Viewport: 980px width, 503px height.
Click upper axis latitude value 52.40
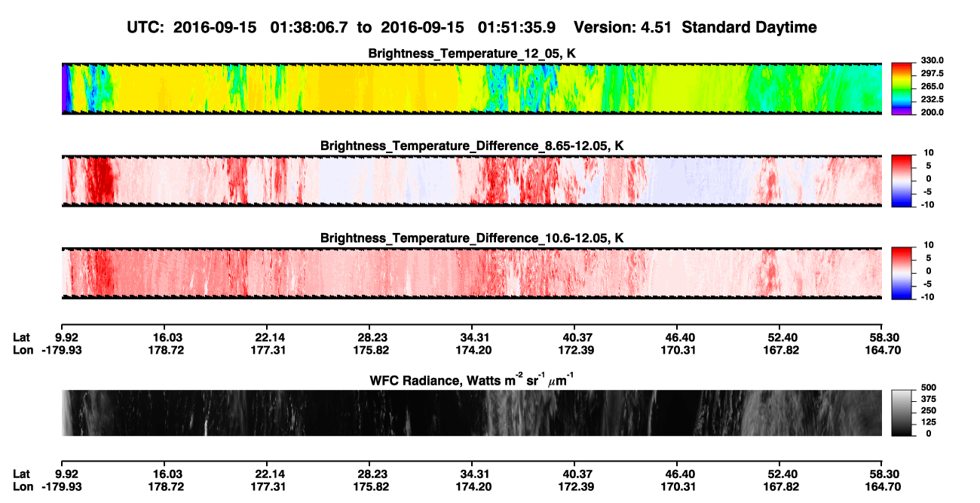[778, 338]
